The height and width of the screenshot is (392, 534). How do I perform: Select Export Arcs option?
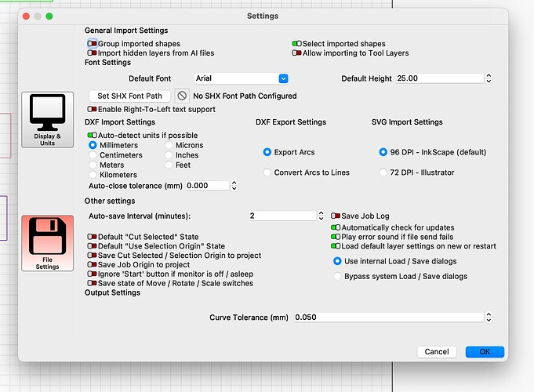[267, 152]
